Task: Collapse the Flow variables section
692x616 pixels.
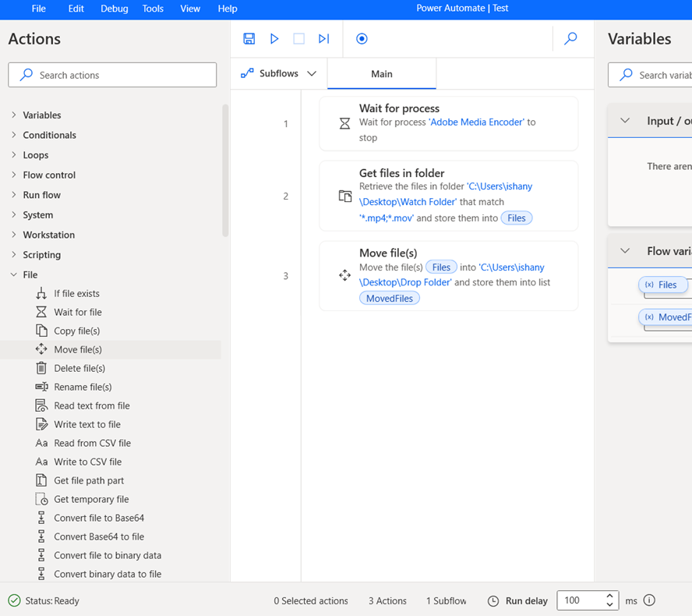Action: click(x=625, y=251)
